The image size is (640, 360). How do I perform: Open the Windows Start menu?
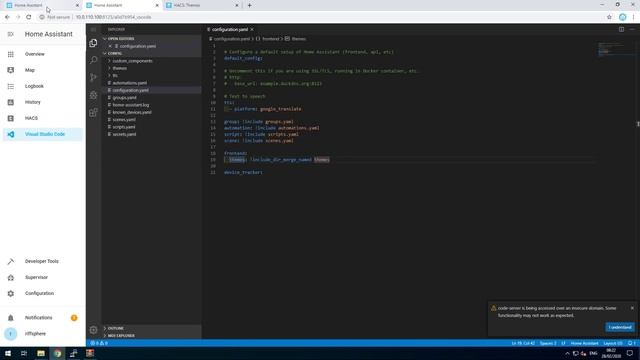pos(8,353)
